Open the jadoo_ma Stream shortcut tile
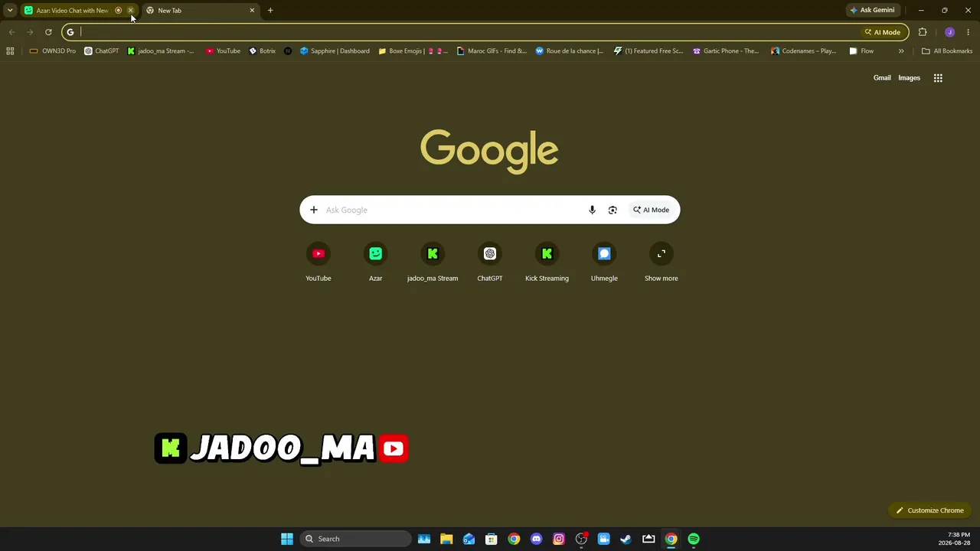This screenshot has width=980, height=551. tap(433, 262)
